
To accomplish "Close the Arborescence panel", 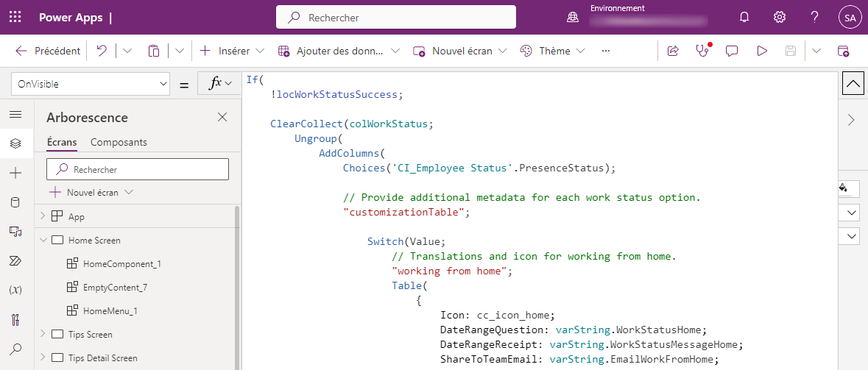I will [x=222, y=117].
